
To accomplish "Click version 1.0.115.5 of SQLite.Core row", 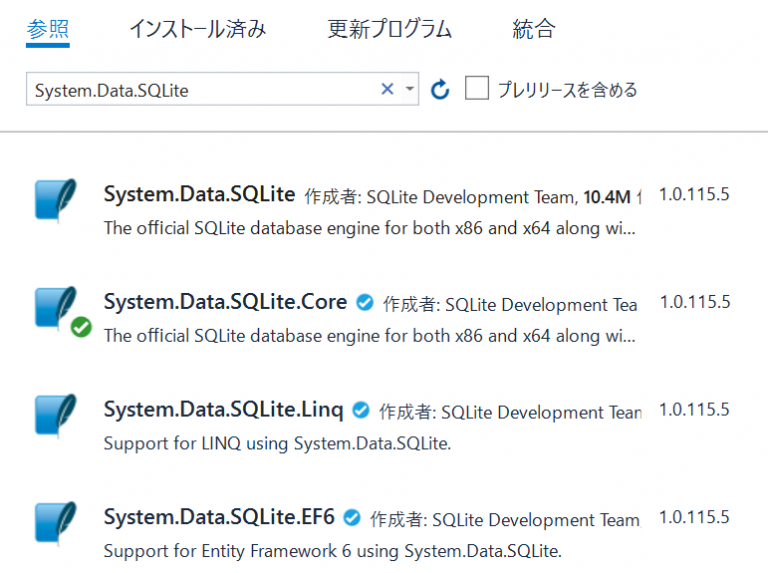I will point(695,302).
